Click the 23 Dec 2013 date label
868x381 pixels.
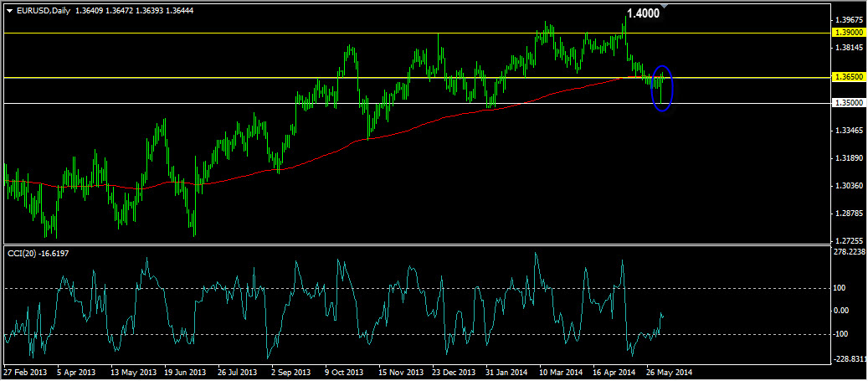click(x=454, y=372)
